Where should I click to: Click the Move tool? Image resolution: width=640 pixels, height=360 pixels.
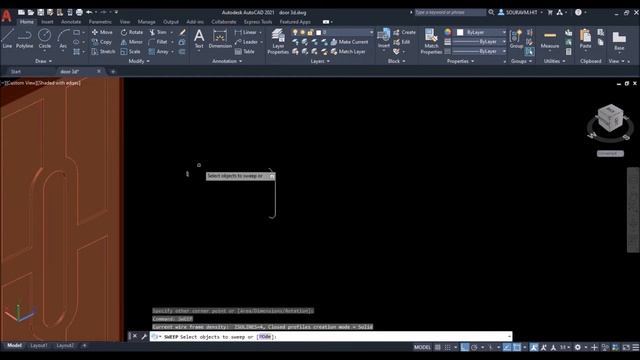(x=102, y=32)
